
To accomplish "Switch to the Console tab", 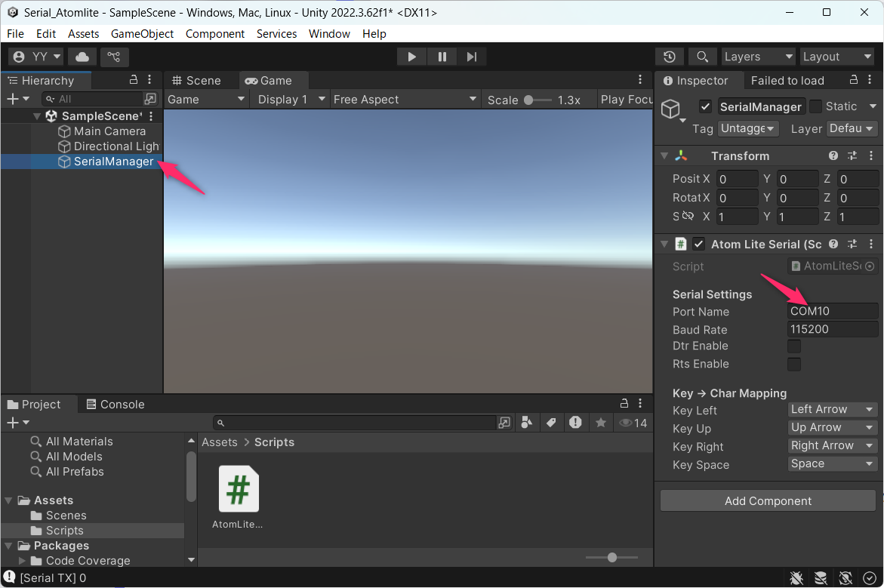I will (116, 405).
